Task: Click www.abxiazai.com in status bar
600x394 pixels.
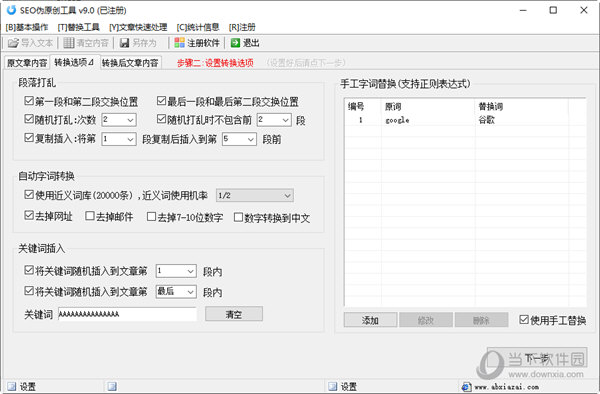Action: pos(506,387)
